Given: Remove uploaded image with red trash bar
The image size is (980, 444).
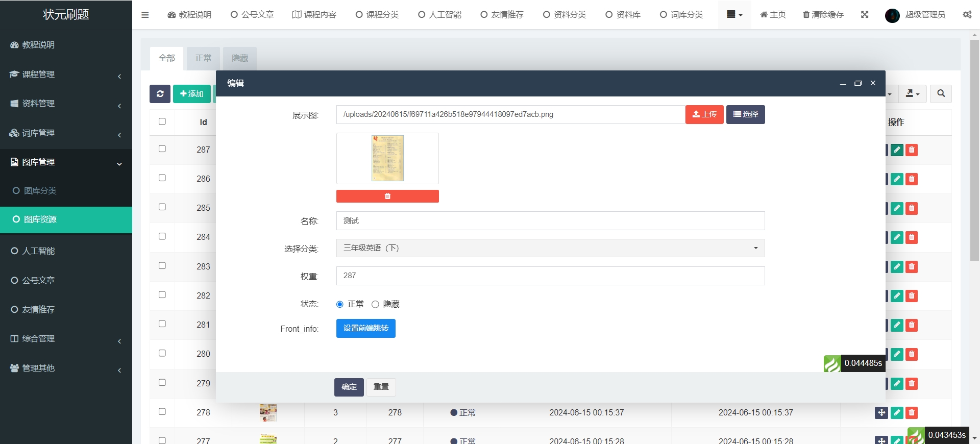Looking at the screenshot, I should (387, 196).
